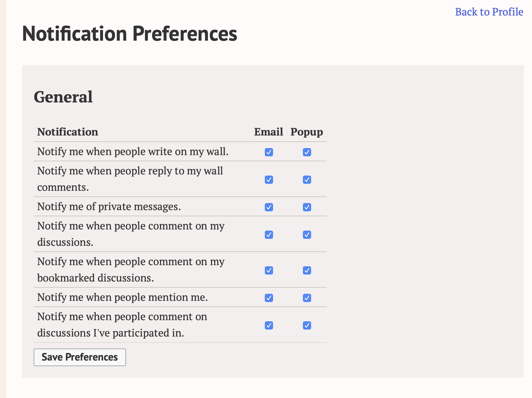The height and width of the screenshot is (398, 532).
Task: Click the Notification column header
Action: [x=68, y=132]
